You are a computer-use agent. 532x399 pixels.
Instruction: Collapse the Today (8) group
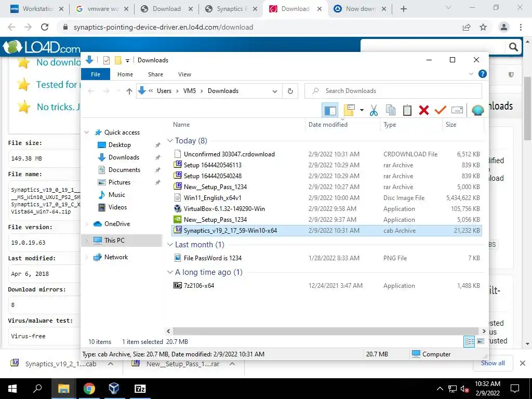(x=170, y=140)
